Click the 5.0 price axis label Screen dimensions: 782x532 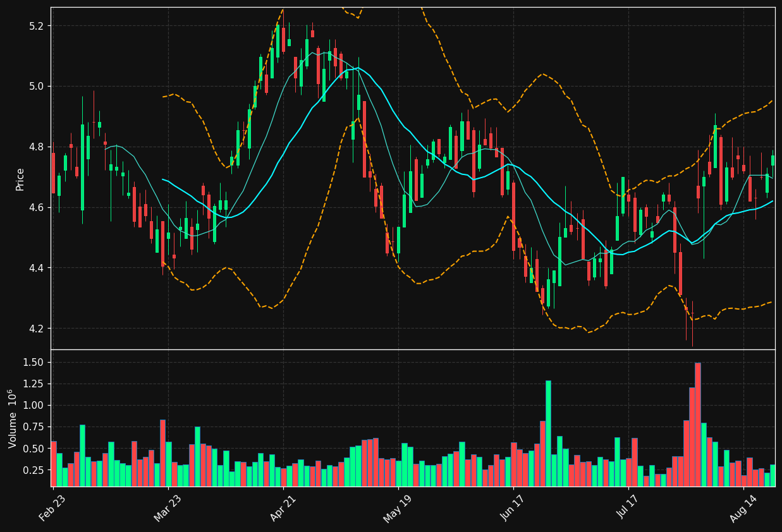coord(35,87)
